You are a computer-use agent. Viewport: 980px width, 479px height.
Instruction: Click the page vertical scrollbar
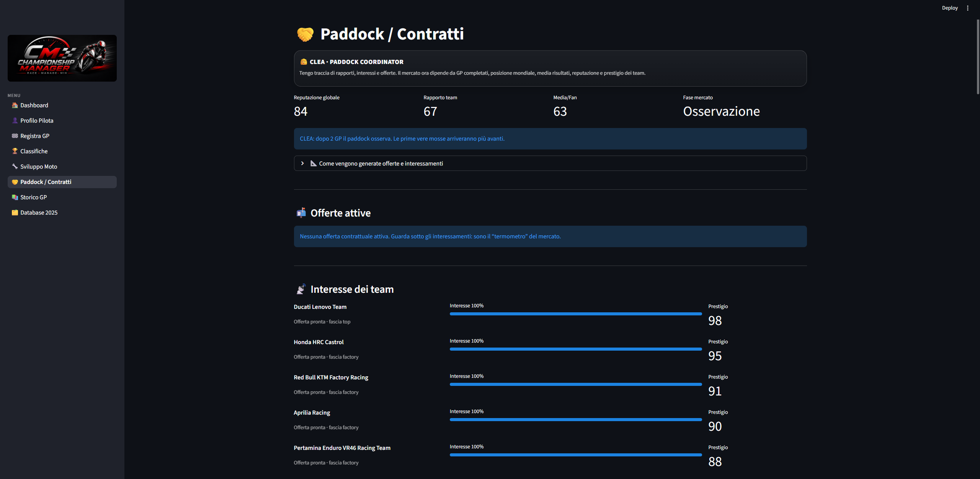coord(978,57)
